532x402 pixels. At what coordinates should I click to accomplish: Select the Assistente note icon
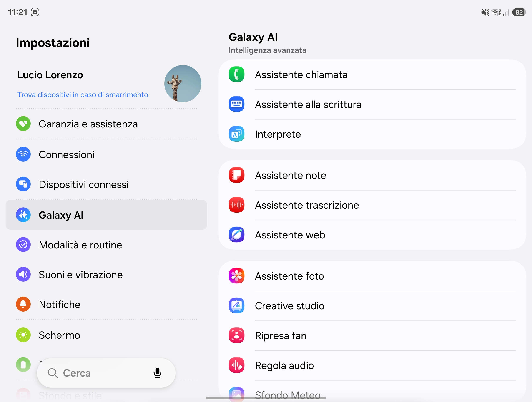tap(236, 175)
